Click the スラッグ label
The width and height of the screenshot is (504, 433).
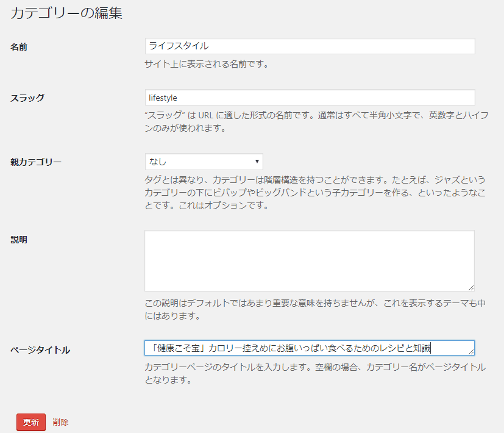(x=27, y=98)
